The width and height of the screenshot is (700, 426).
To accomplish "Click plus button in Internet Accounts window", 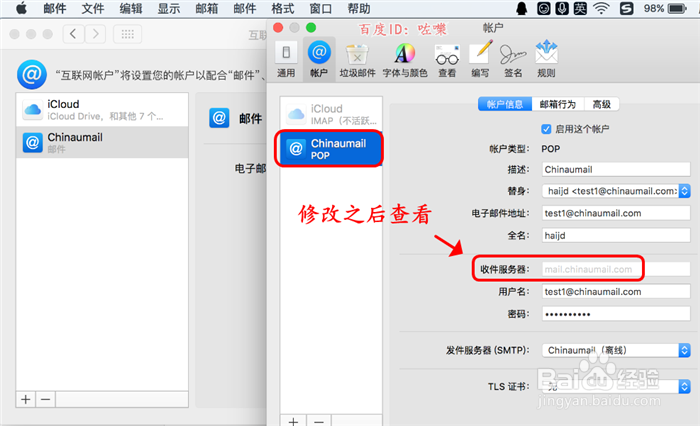I will 25,399.
